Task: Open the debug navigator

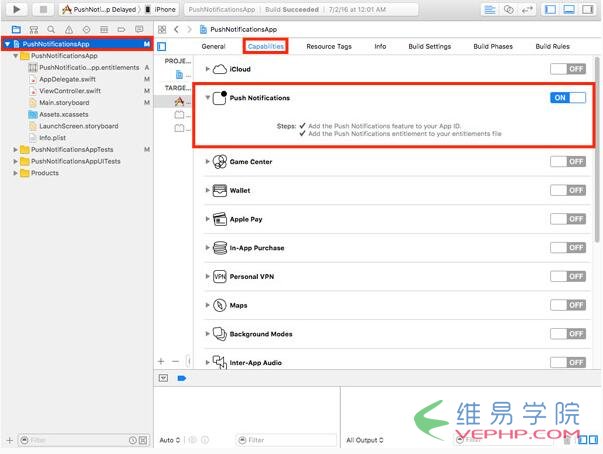Action: pos(104,30)
